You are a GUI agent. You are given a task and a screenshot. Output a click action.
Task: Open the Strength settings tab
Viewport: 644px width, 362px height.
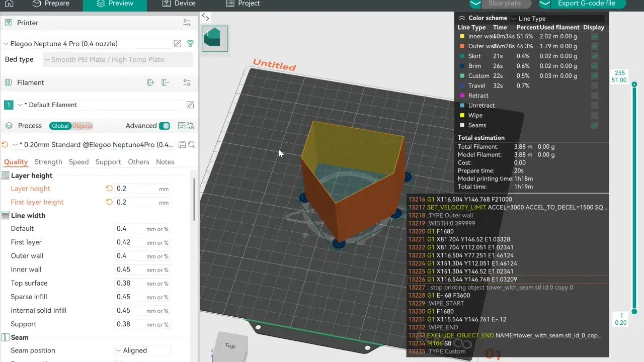48,162
